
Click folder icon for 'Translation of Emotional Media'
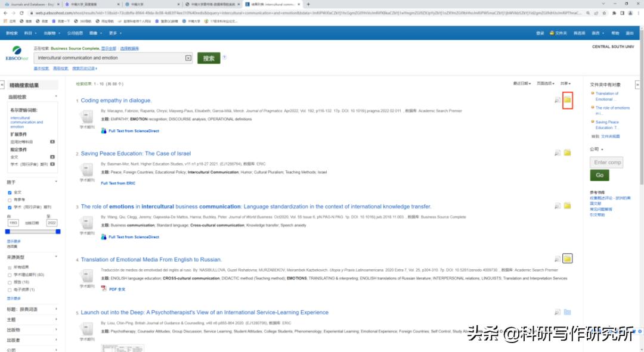[567, 258]
